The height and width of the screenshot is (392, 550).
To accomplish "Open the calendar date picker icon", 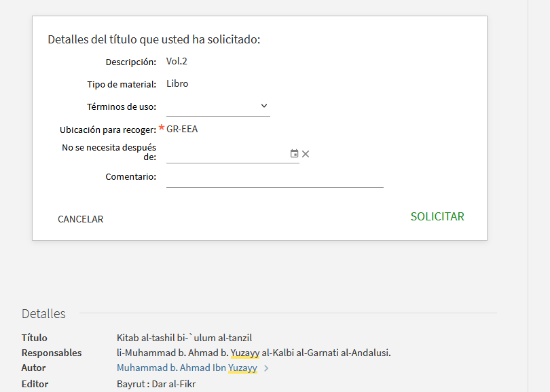I will [x=294, y=153].
